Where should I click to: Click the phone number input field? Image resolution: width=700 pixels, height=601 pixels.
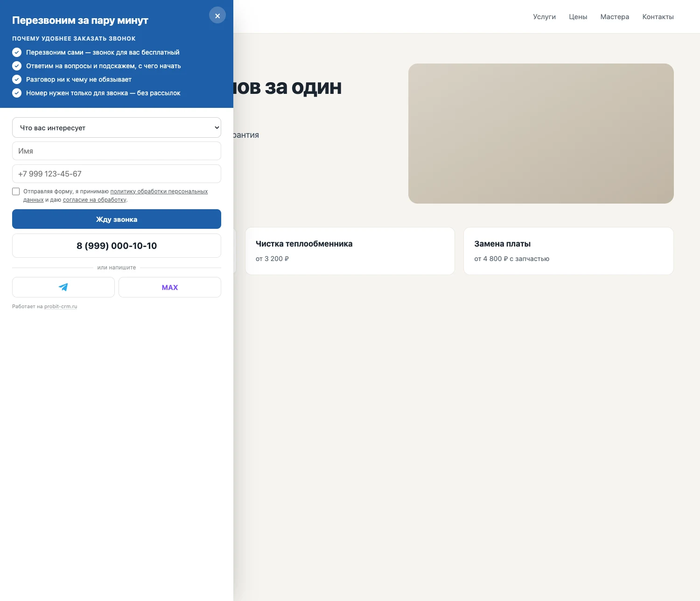117,174
